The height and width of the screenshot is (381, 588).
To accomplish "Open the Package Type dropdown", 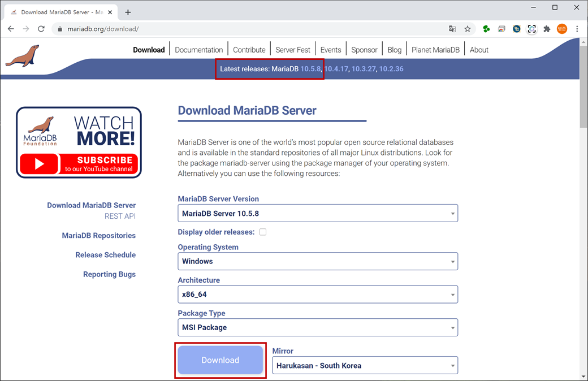I will point(318,327).
